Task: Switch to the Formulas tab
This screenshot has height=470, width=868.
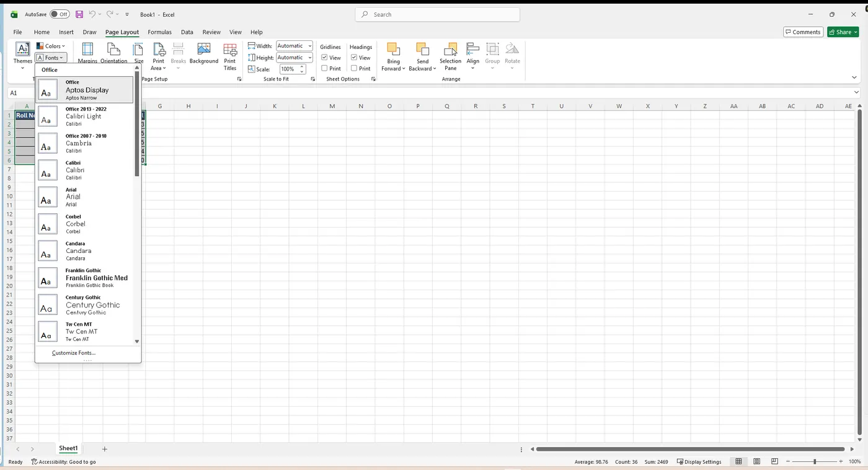Action: (159, 32)
